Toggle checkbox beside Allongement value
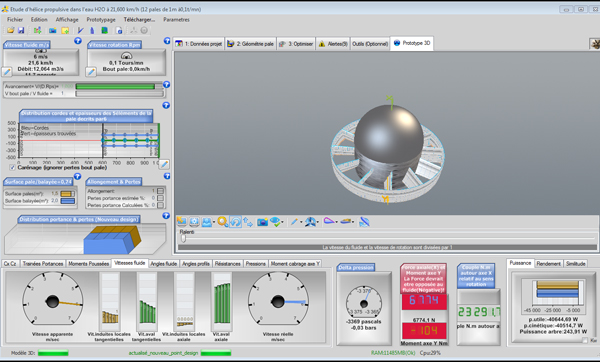Image resolution: width=600 pixels, height=362 pixels. coord(160,191)
